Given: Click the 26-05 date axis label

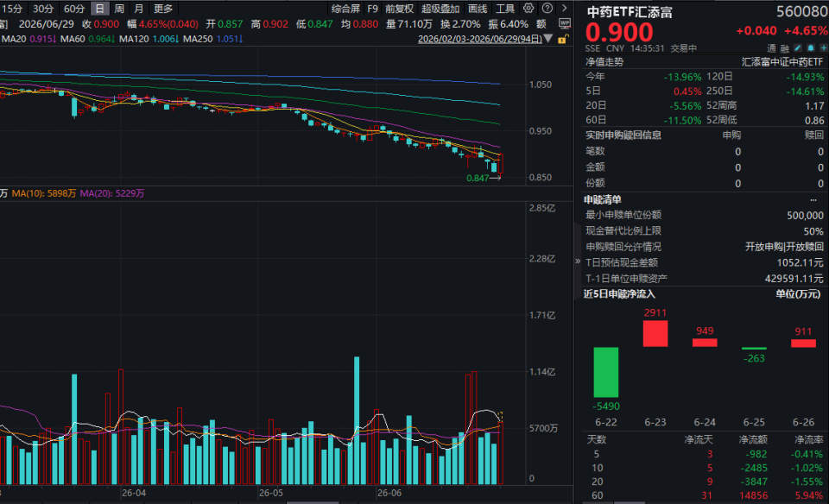Looking at the screenshot, I should pos(270,493).
